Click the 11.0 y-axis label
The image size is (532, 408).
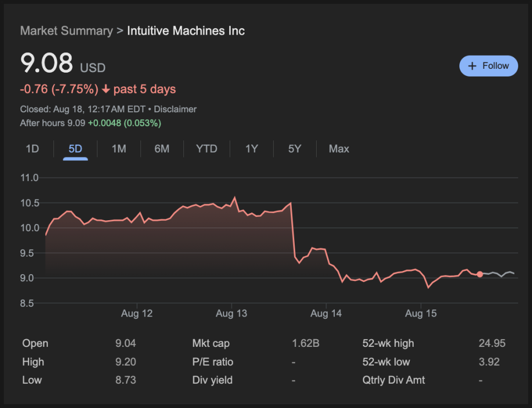(30, 178)
